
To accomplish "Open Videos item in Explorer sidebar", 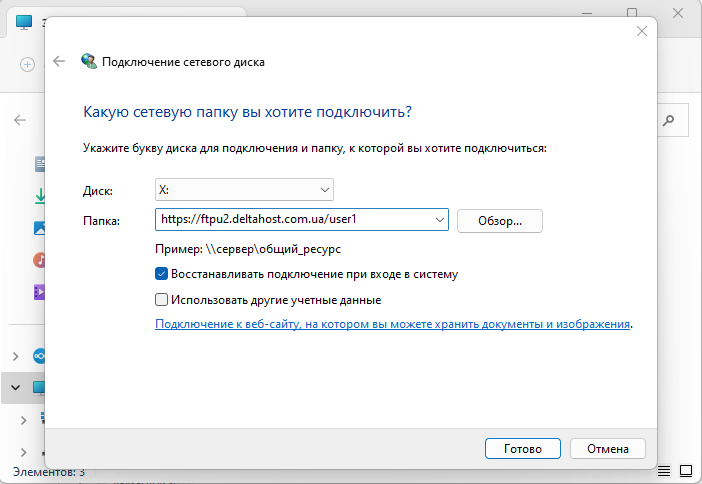I will 39,292.
